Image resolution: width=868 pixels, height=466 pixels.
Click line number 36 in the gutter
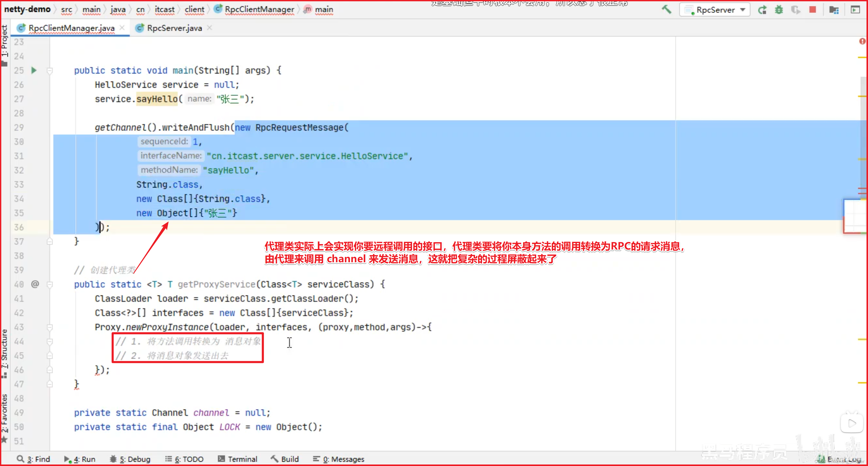click(19, 227)
